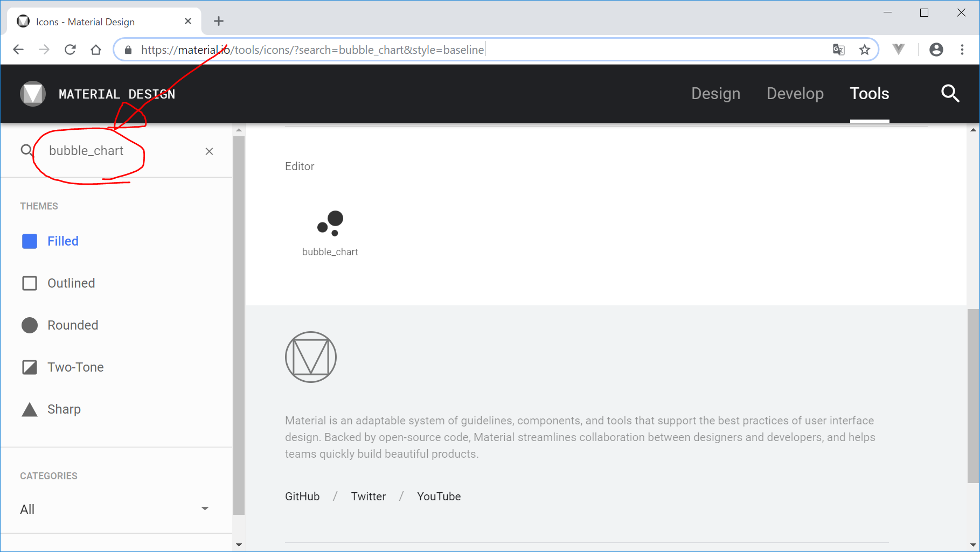Clear the bubble_chart search with X
Viewport: 980px width, 552px height.
pos(209,151)
